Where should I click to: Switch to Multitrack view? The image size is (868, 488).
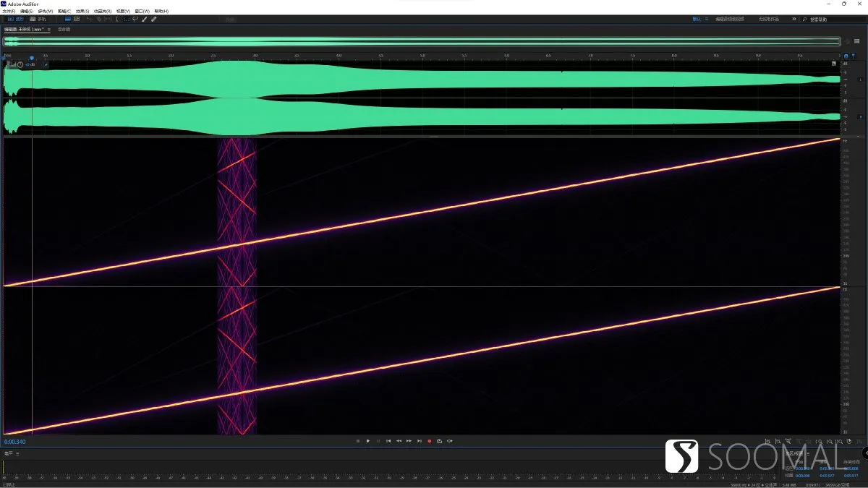[x=38, y=19]
